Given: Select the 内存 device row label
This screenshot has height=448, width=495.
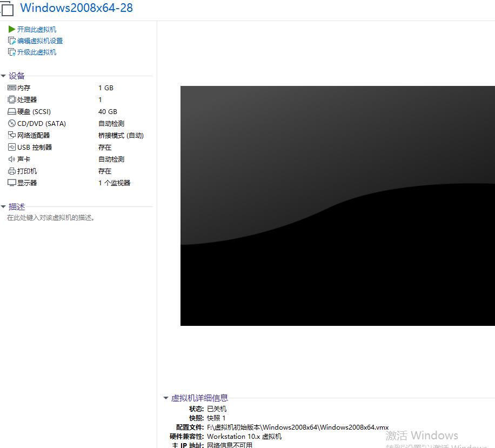Looking at the screenshot, I should coord(24,88).
